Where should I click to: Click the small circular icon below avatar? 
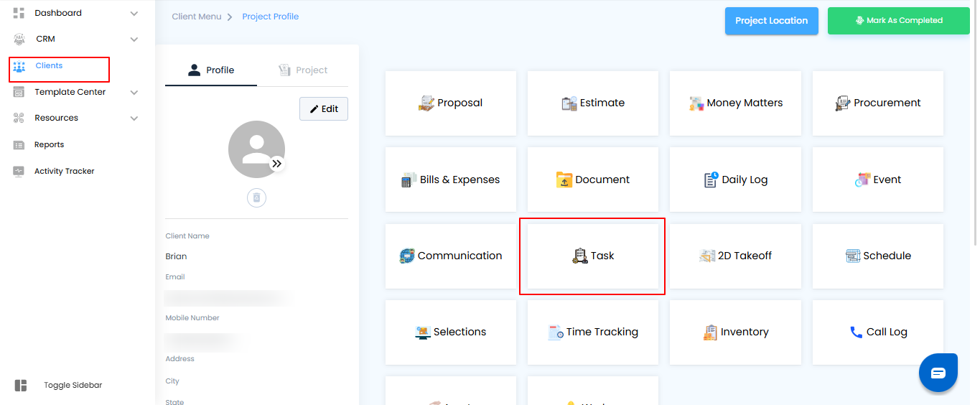pyautogui.click(x=257, y=198)
